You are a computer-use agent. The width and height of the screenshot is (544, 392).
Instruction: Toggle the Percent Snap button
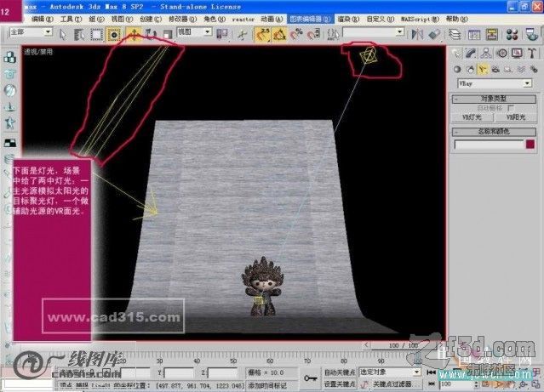click(296, 34)
